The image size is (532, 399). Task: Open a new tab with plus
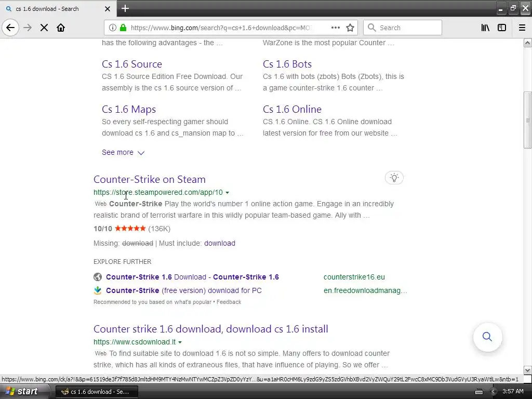coord(125,8)
